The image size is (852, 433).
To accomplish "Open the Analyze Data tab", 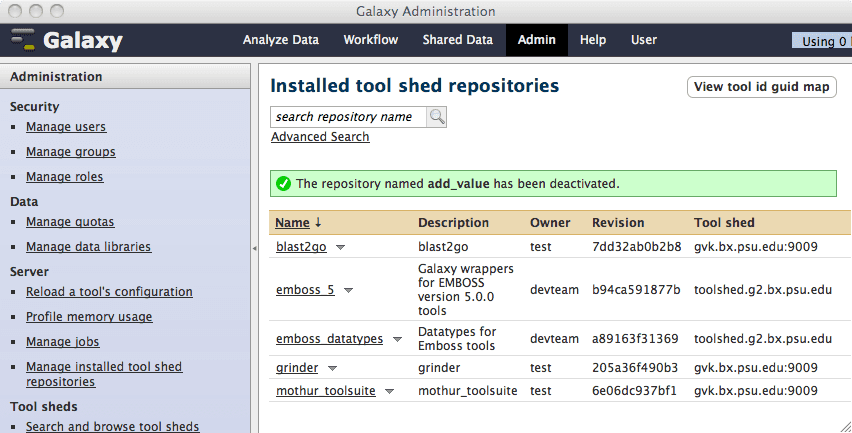I will 281,40.
